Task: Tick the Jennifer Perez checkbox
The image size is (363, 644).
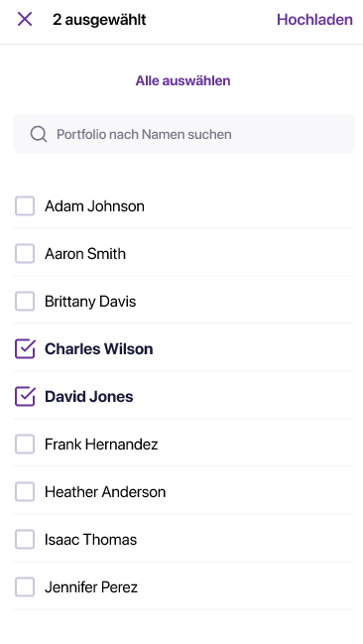Action: coord(25,586)
